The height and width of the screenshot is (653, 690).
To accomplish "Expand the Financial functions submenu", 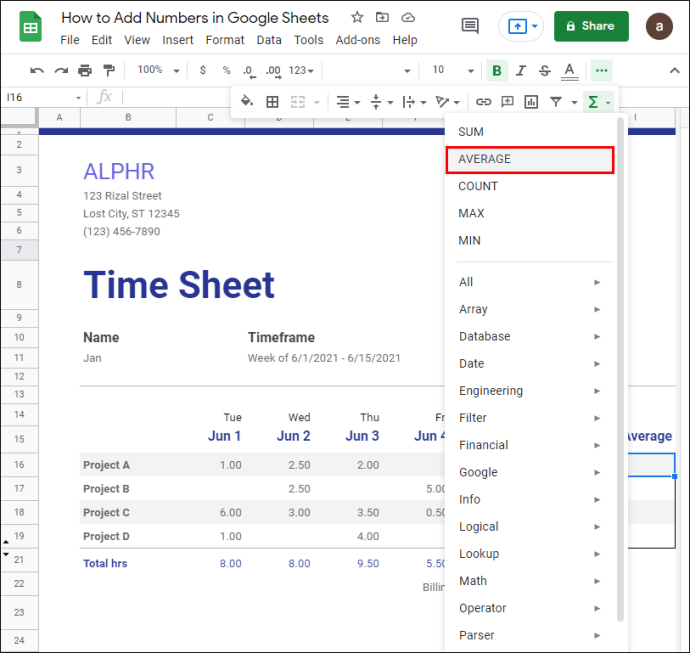I will click(x=530, y=445).
